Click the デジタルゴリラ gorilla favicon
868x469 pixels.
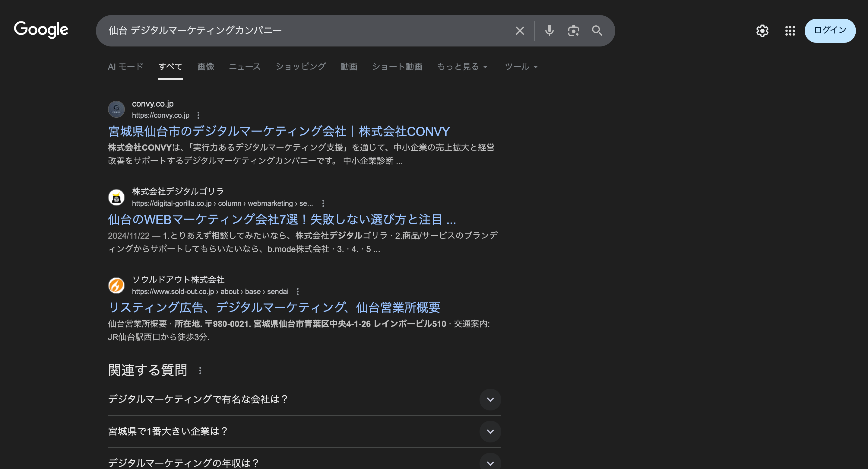[116, 197]
